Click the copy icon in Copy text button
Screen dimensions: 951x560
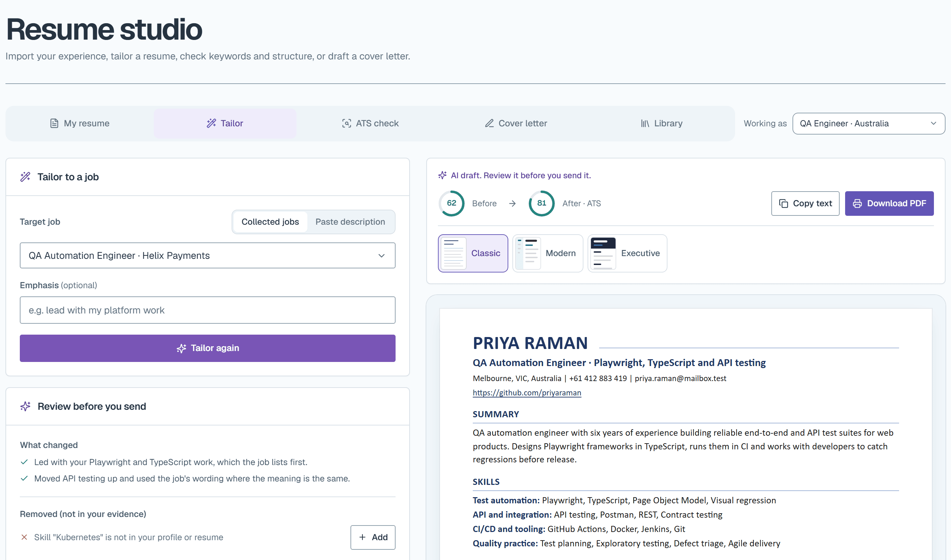[x=783, y=204]
